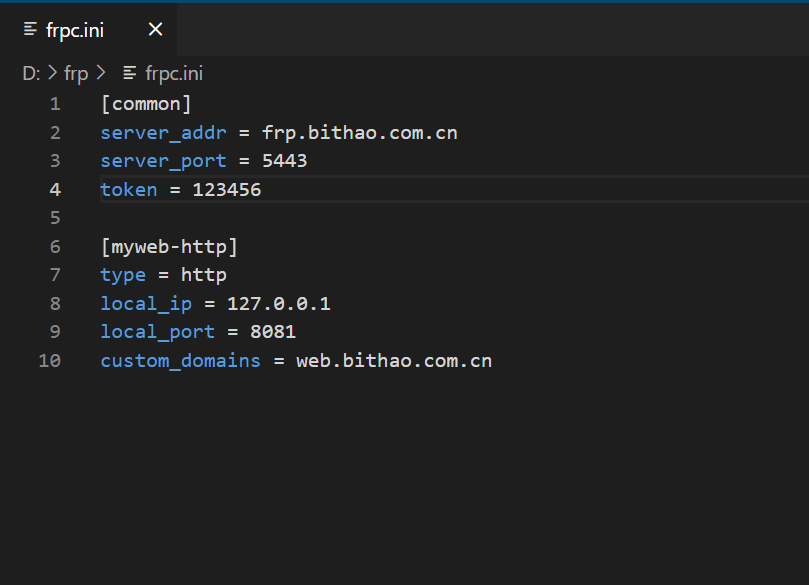Click the [myweb-http] section header
This screenshot has width=809, height=585.
[169, 247]
